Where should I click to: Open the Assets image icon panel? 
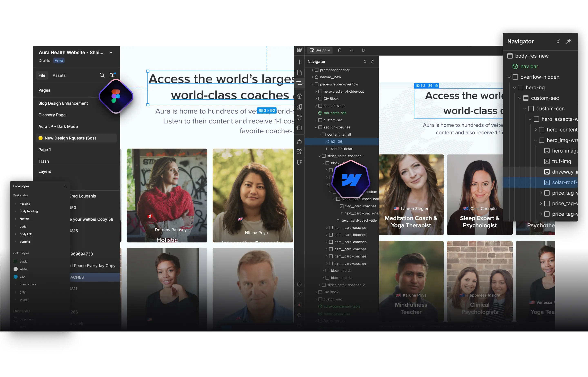coord(299,128)
